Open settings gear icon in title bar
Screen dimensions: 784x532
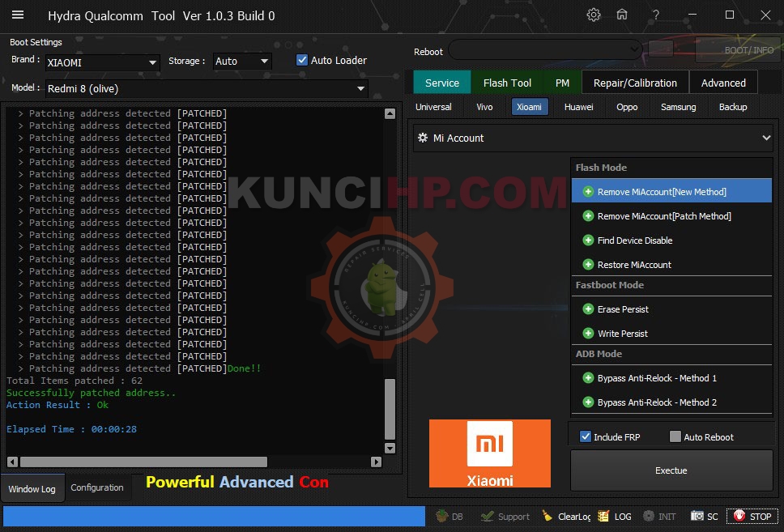point(594,15)
